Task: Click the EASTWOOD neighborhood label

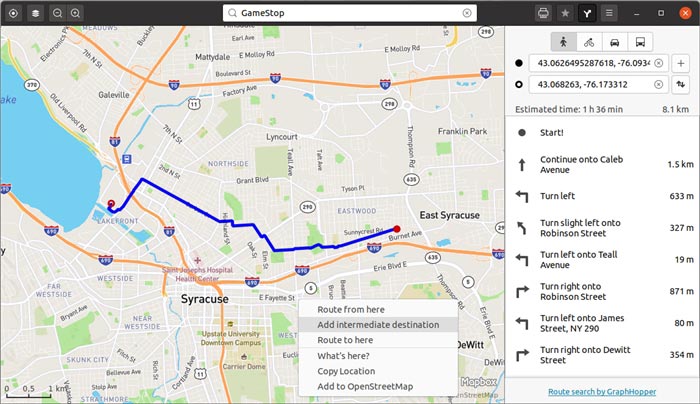Action: tap(357, 211)
